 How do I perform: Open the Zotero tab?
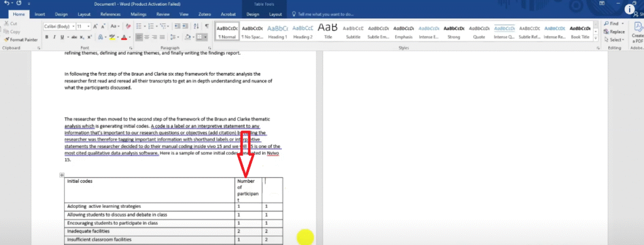204,14
